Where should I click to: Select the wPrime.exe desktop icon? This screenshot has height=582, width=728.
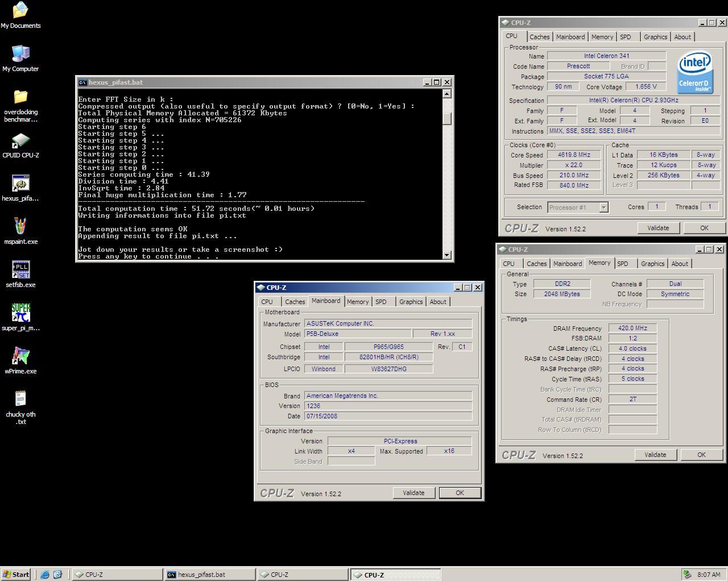[x=20, y=361]
